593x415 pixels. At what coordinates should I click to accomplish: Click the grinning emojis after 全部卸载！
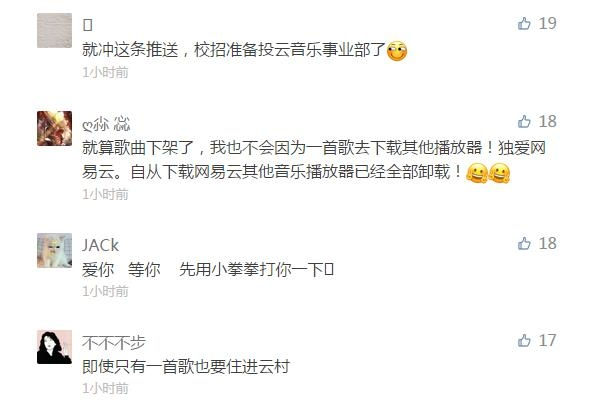pyautogui.click(x=488, y=173)
